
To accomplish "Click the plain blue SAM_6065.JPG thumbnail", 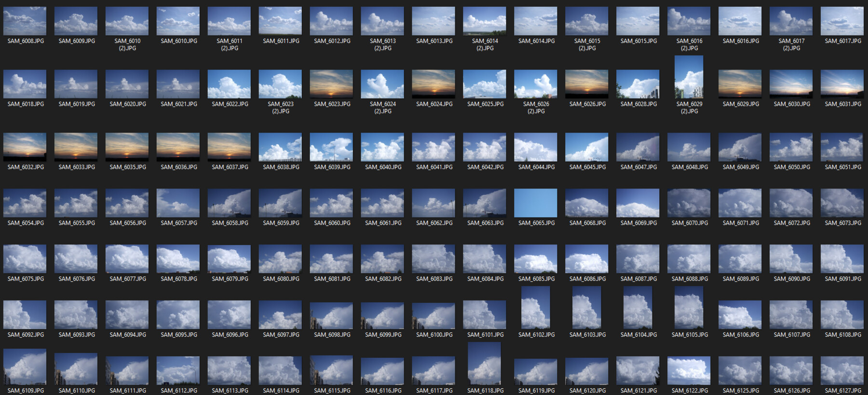I will pos(536,203).
